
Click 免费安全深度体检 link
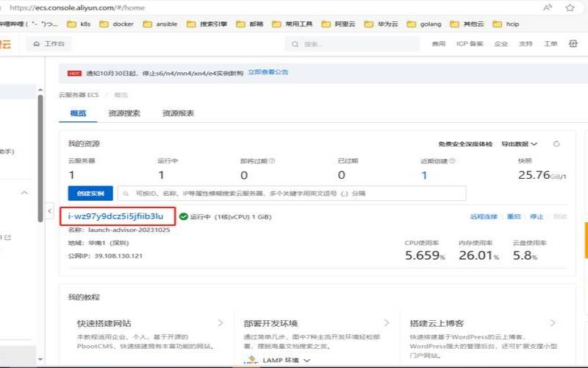point(465,144)
